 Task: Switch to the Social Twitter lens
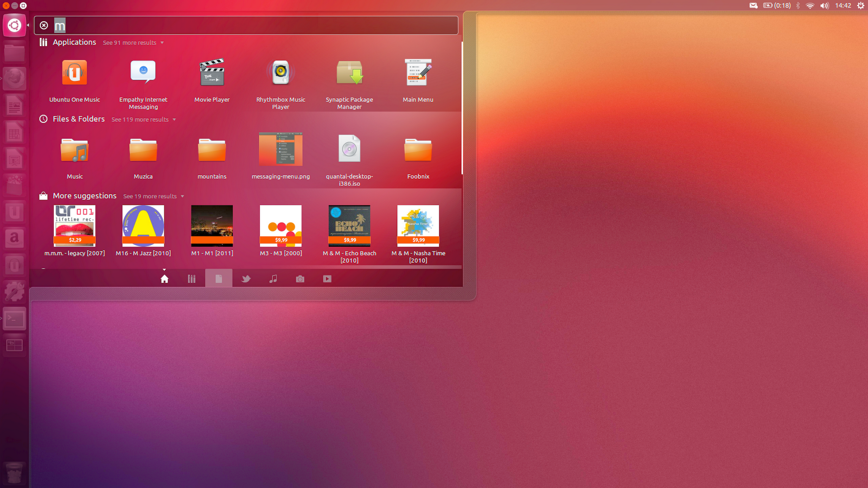click(x=246, y=279)
